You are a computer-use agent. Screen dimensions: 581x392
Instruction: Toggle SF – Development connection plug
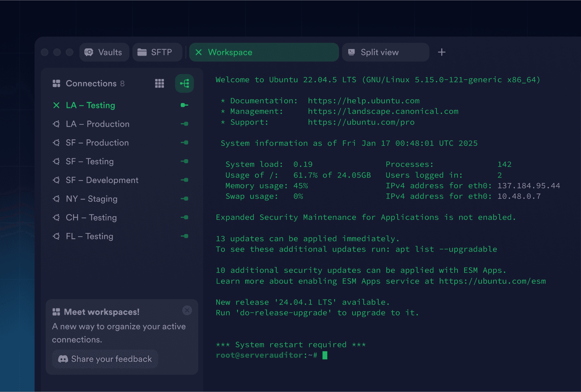click(x=184, y=180)
